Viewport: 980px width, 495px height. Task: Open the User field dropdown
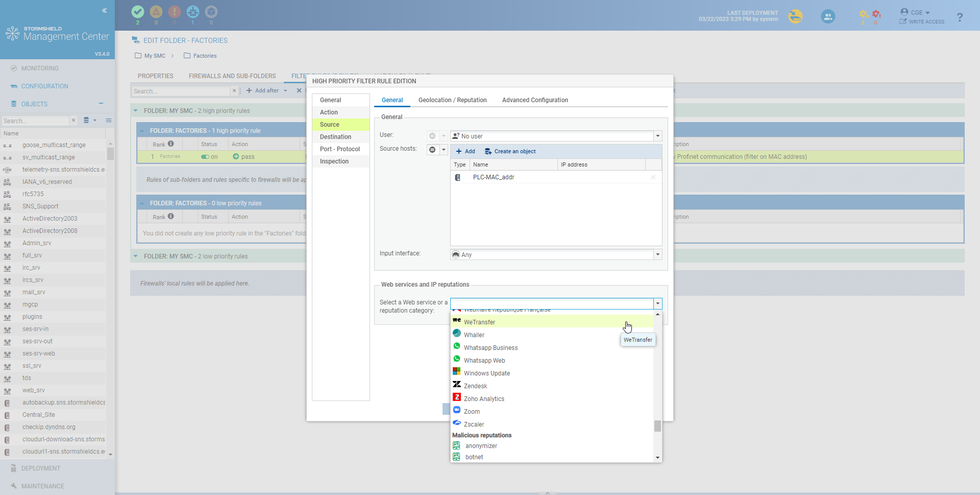(x=658, y=136)
